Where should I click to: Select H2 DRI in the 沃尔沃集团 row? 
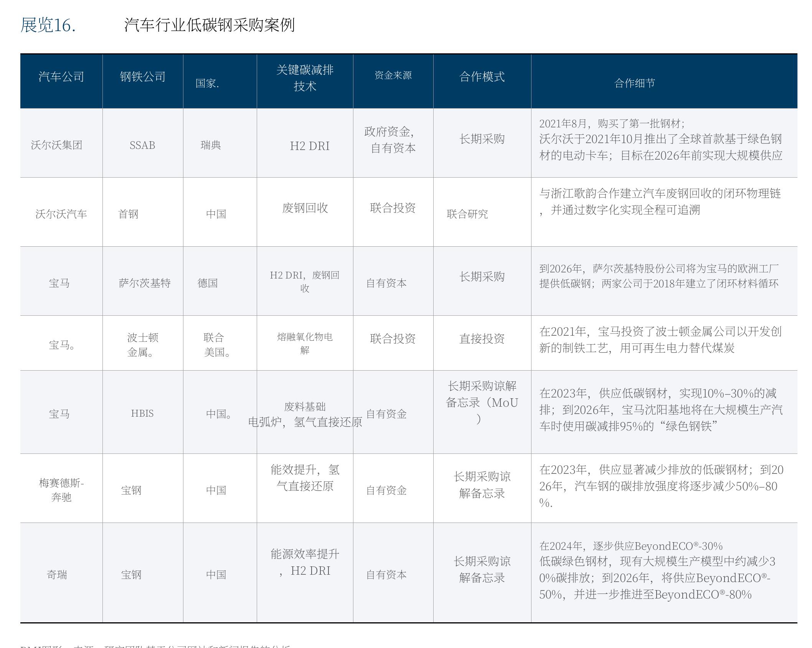[310, 146]
